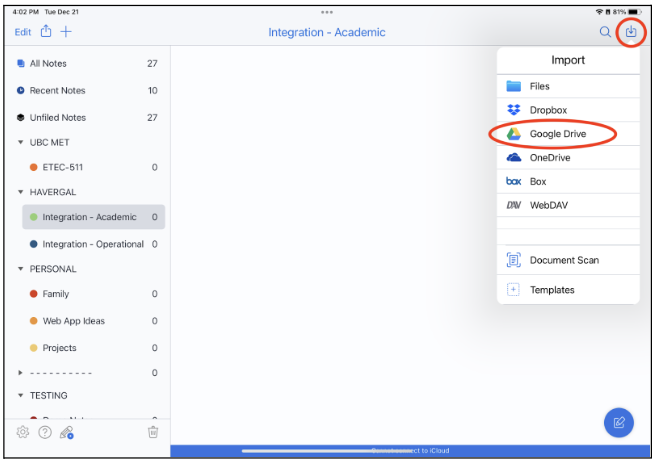Add a new item with plus icon
The height and width of the screenshot is (462, 654).
point(66,32)
